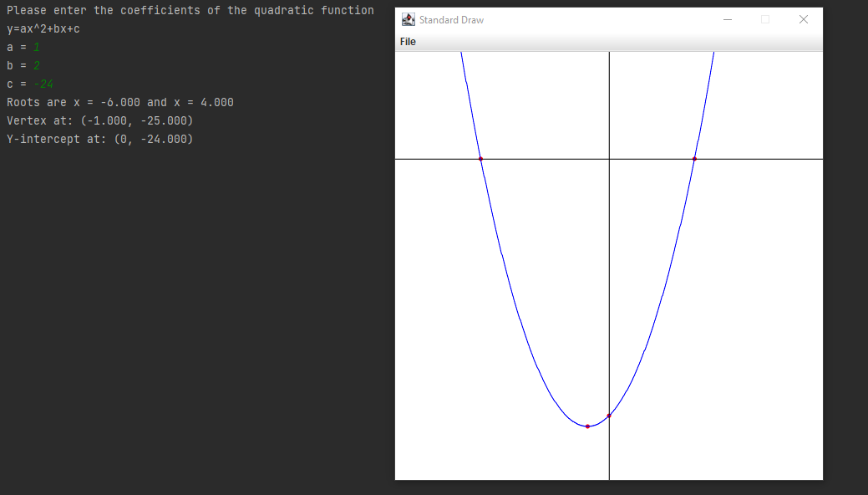The width and height of the screenshot is (868, 495).
Task: Click the red y-intercept marker on the curve
Action: pos(609,414)
